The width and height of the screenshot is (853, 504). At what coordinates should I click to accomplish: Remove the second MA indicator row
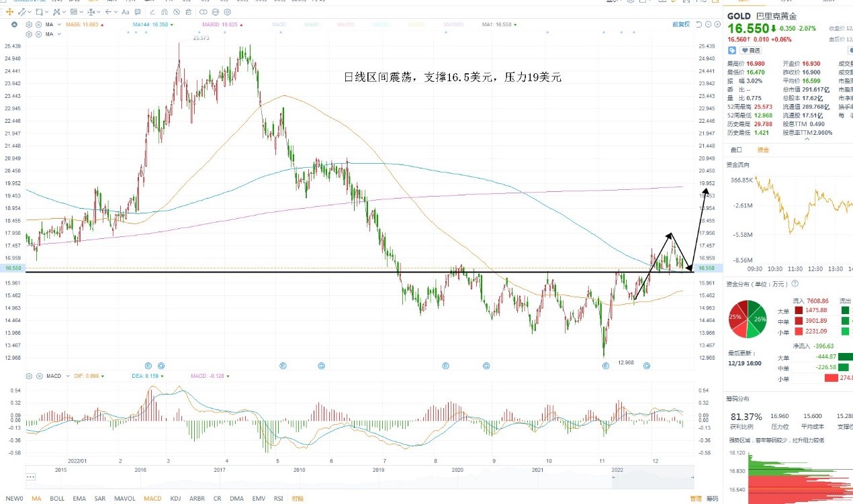click(x=38, y=34)
